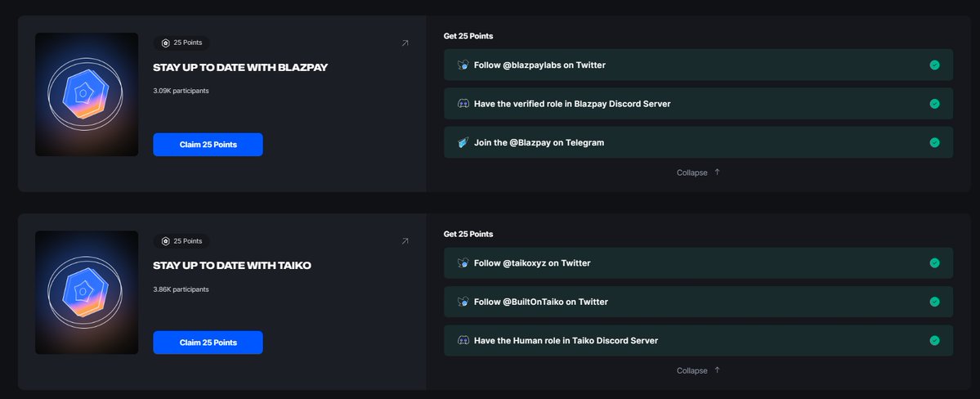Click Discord icon in Taiko Human role task
Screen dimensions: 980x399
(463, 340)
